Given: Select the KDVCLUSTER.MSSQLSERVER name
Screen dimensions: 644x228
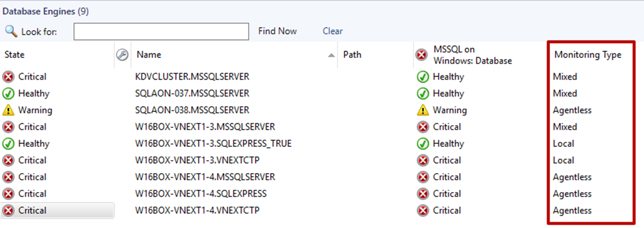Looking at the screenshot, I should coord(192,77).
